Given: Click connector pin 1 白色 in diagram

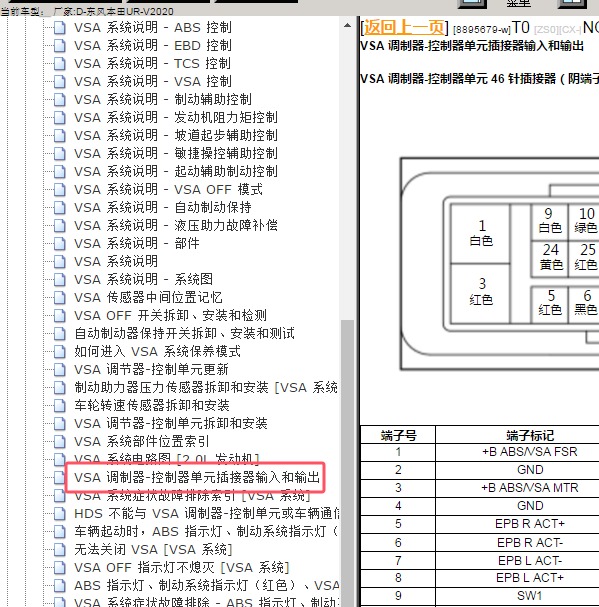Looking at the screenshot, I should pos(481,233).
